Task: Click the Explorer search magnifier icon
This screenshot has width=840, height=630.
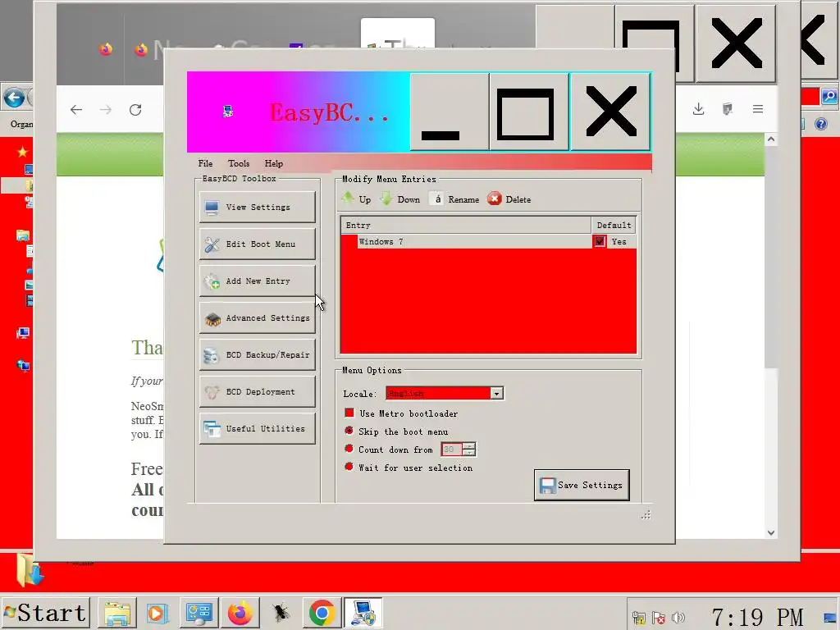Action: pyautogui.click(x=829, y=97)
